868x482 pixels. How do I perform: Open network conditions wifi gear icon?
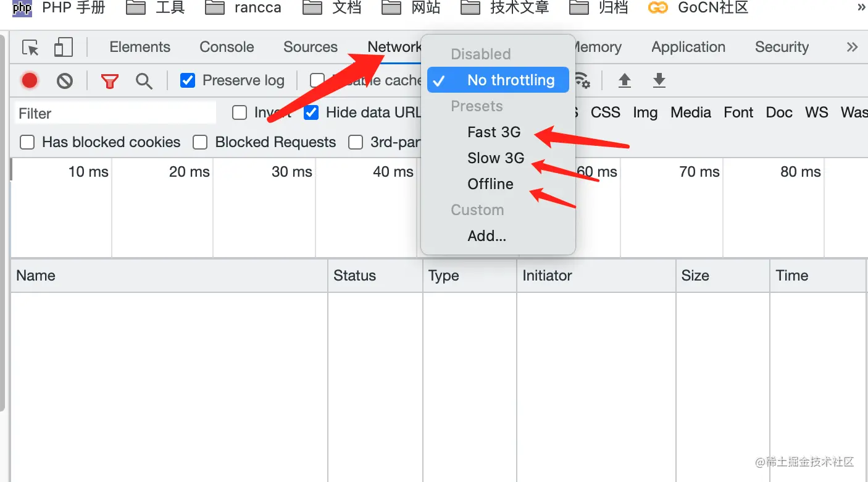582,80
